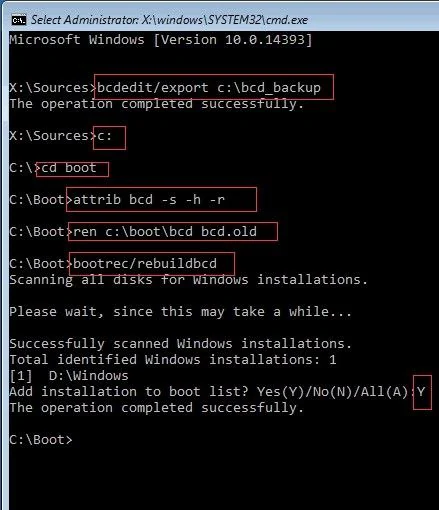Click the 'bcdedit/export c:\bcd_backup' command text

(209, 88)
